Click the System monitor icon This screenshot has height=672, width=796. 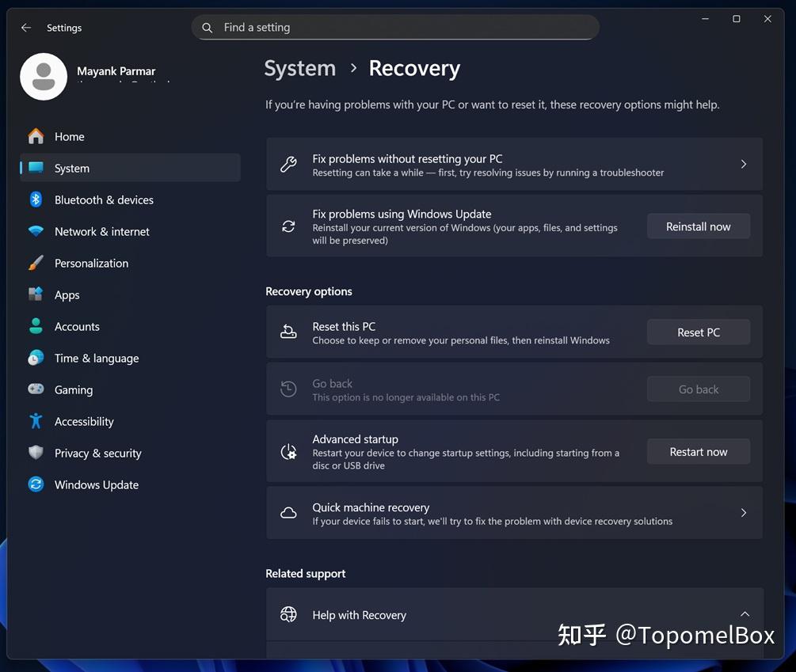36,168
